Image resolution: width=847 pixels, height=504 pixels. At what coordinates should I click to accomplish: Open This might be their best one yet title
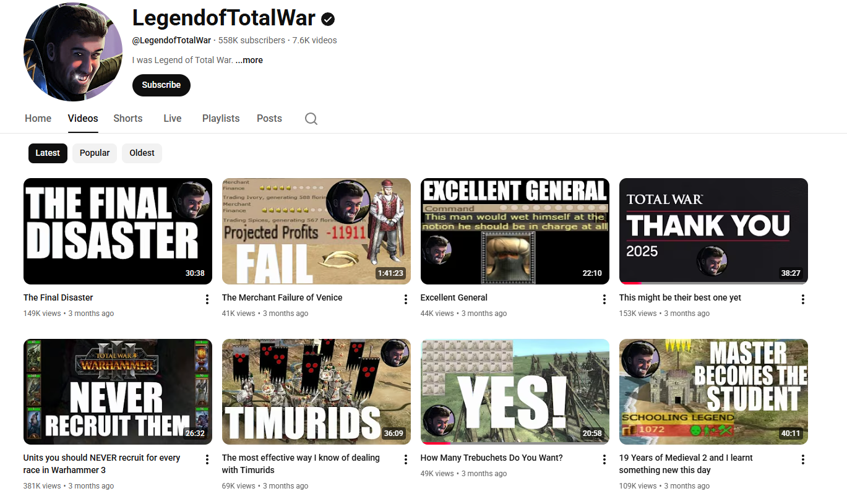coord(680,297)
